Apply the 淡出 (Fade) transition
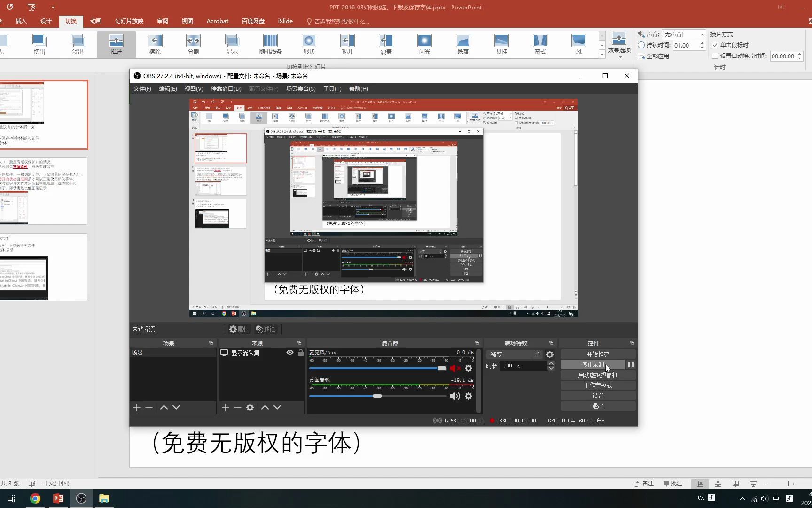 click(x=78, y=44)
